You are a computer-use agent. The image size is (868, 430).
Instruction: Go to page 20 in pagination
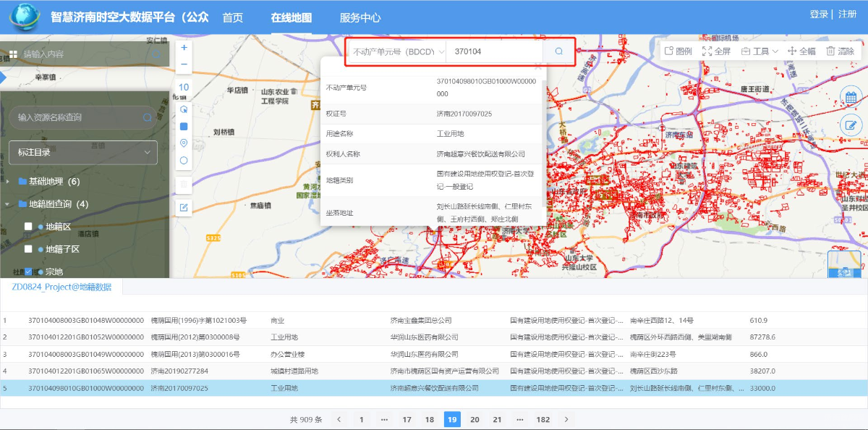click(475, 420)
